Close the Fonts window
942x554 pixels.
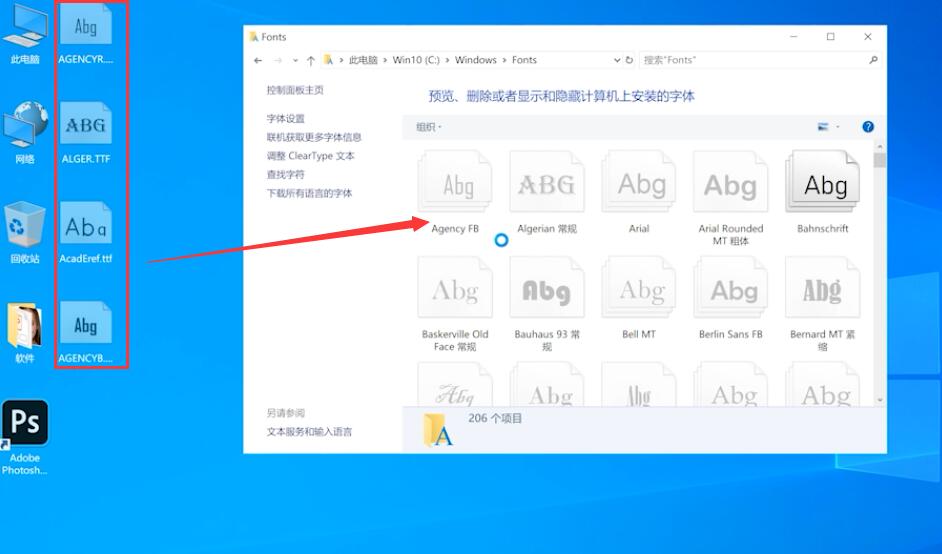coord(868,37)
